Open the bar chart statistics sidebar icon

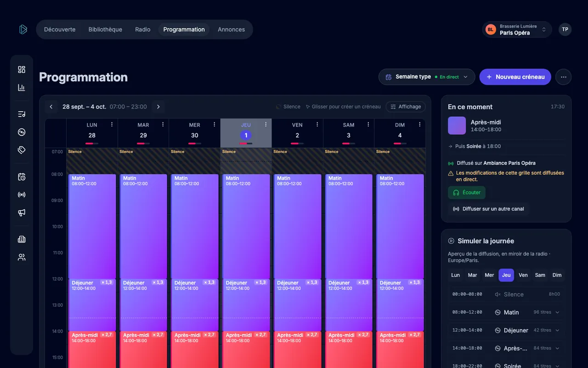[22, 87]
